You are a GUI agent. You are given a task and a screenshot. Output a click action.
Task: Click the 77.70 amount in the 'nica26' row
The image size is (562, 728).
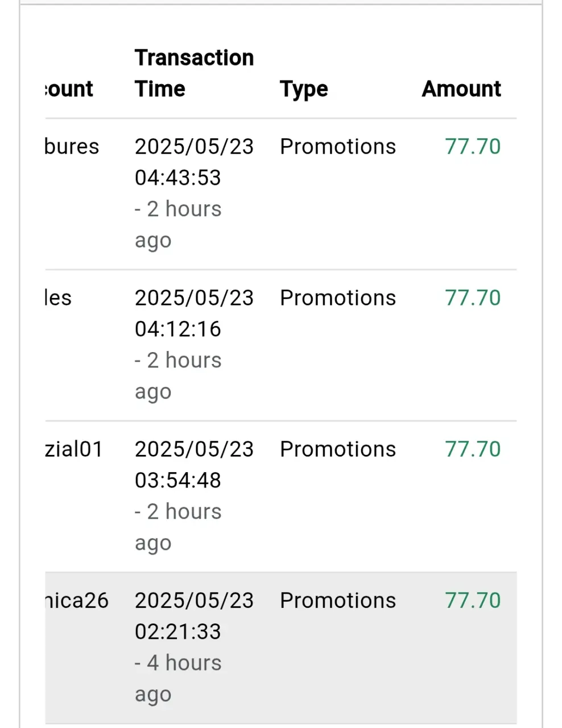tap(473, 601)
